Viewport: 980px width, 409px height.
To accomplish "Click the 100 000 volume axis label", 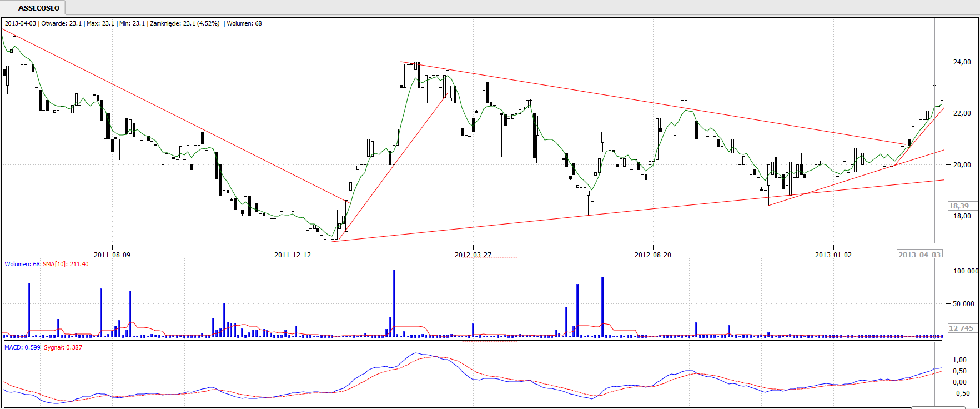I will tap(966, 271).
